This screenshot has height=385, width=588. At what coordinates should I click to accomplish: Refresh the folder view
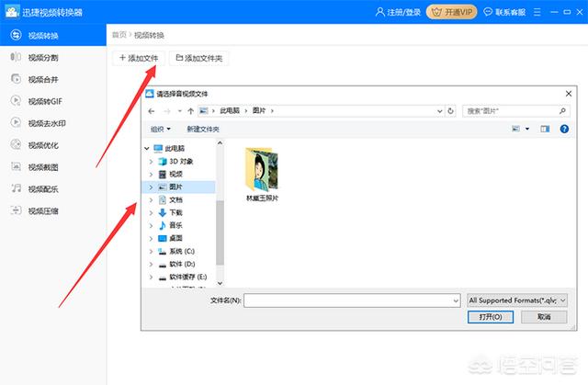pyautogui.click(x=450, y=111)
